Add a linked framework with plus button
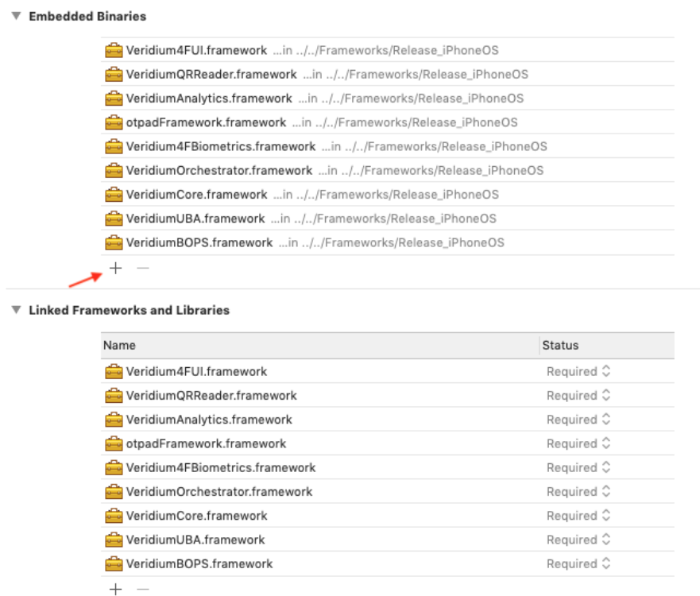Image resolution: width=700 pixels, height=596 pixels. pos(116,589)
